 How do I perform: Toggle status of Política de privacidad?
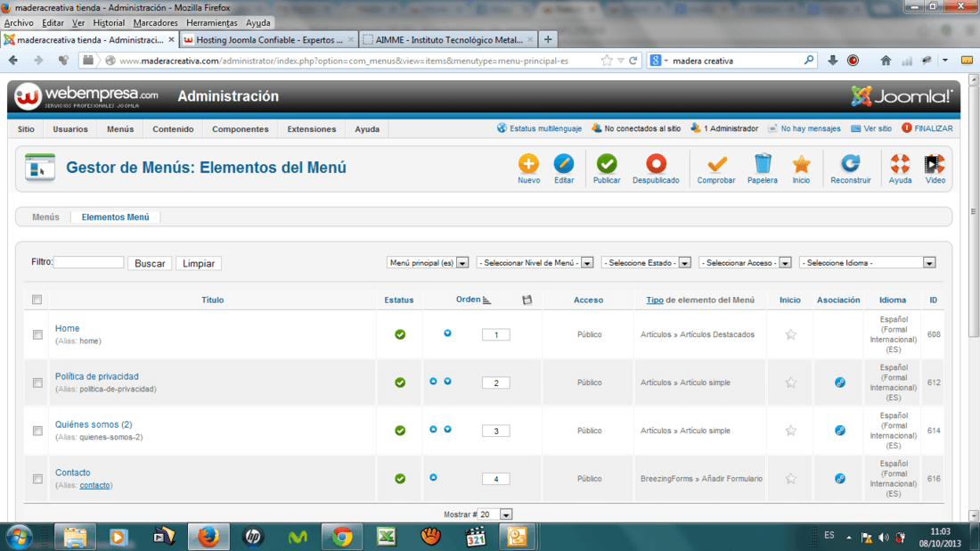point(400,382)
